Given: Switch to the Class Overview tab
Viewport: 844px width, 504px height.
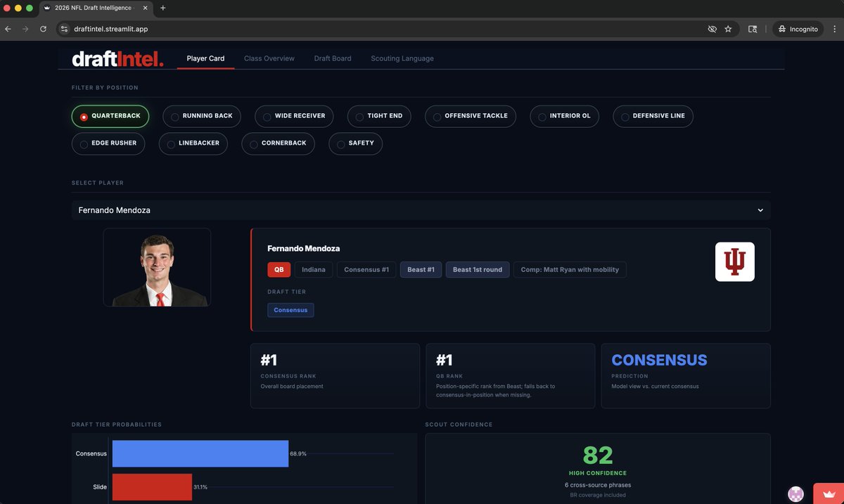Looking at the screenshot, I should 269,58.
